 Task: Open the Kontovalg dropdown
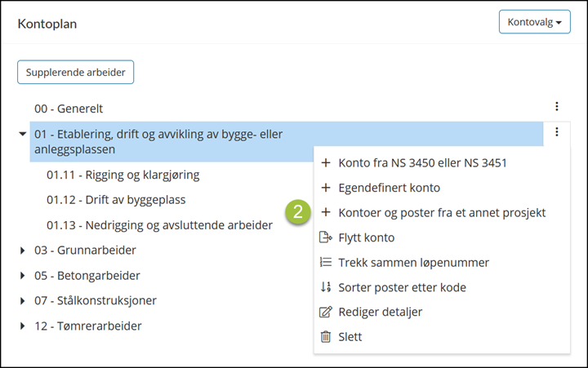[534, 22]
